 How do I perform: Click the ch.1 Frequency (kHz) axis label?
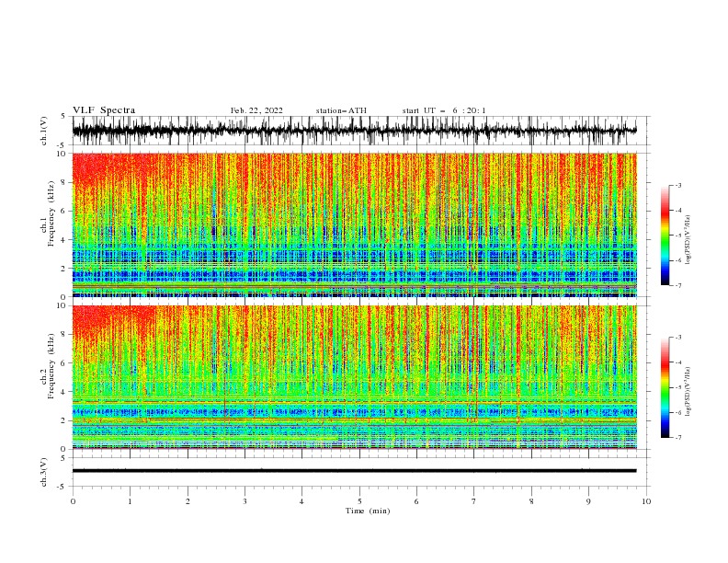49,213
